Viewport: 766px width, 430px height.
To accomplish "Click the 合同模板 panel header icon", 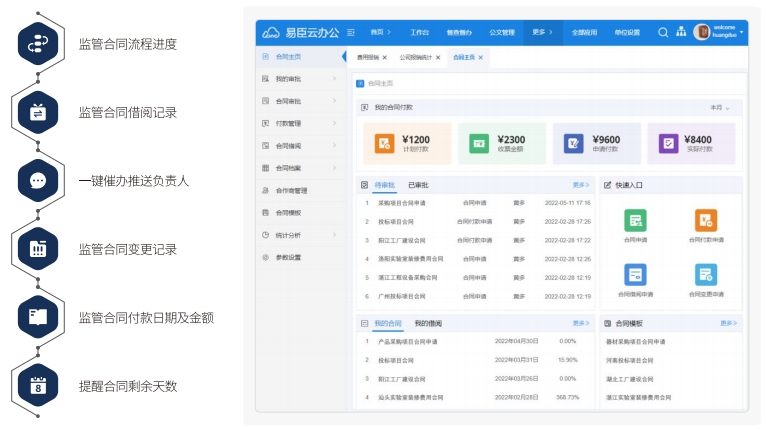I will pyautogui.click(x=607, y=323).
